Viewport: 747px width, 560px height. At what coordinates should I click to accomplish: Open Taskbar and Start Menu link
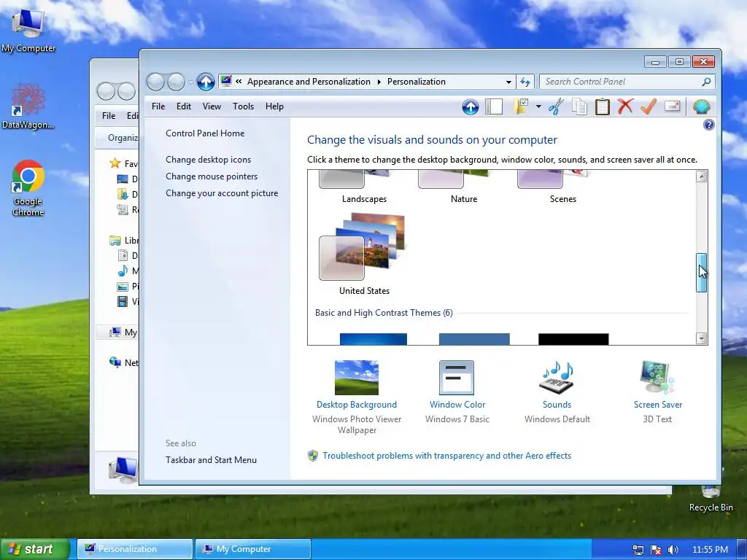pos(211,460)
